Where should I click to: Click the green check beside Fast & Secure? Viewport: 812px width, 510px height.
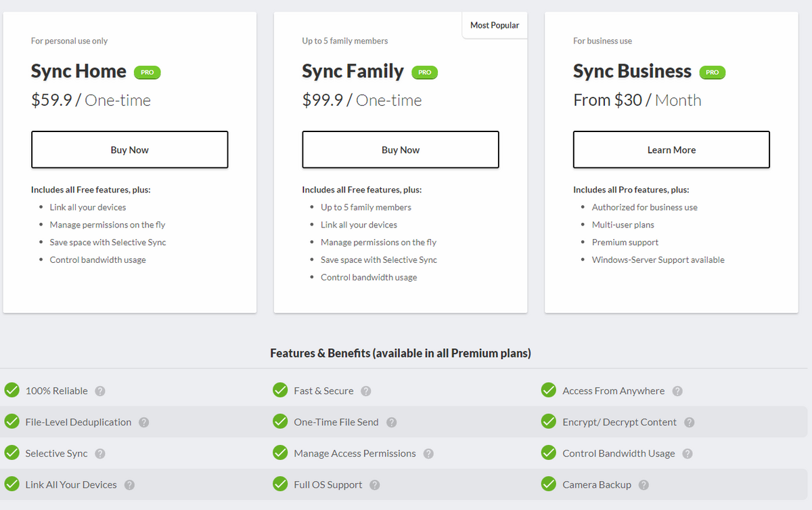tap(280, 390)
